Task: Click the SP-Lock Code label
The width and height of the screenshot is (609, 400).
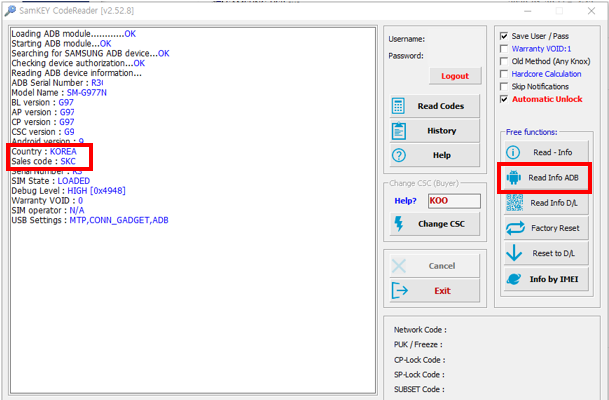Action: pos(419,375)
